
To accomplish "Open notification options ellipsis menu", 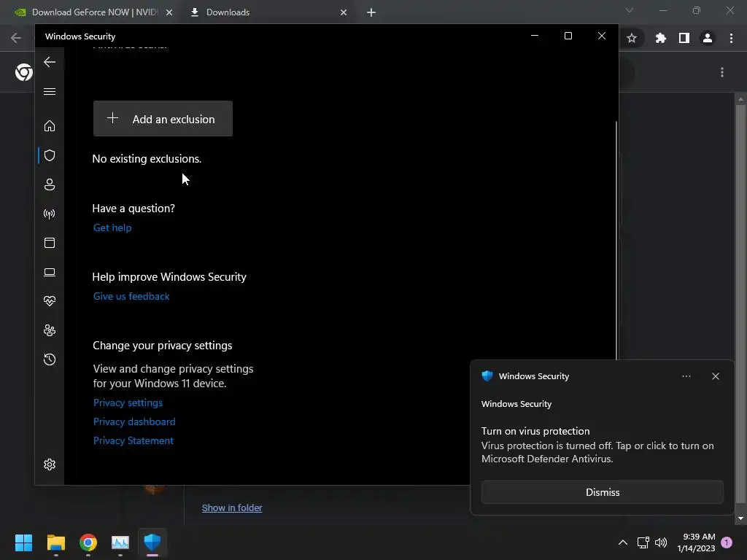I will point(686,376).
